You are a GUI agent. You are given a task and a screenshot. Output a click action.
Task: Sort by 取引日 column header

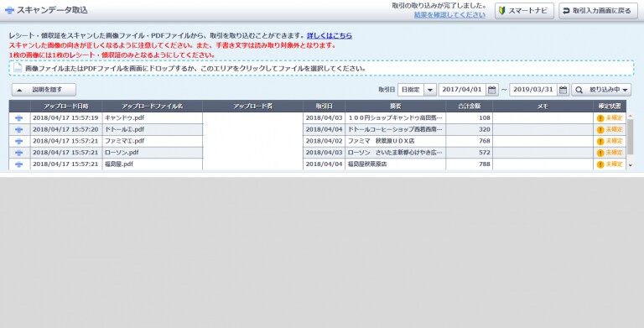(324, 106)
